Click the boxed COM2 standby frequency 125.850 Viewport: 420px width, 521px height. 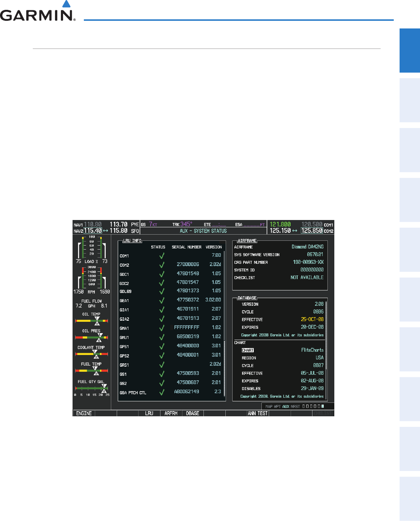coord(312,231)
